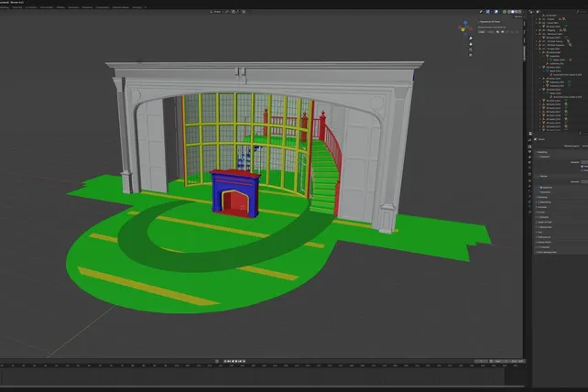Image resolution: width=588 pixels, height=392 pixels.
Task: Select material preview viewport shading
Action: 516,12
